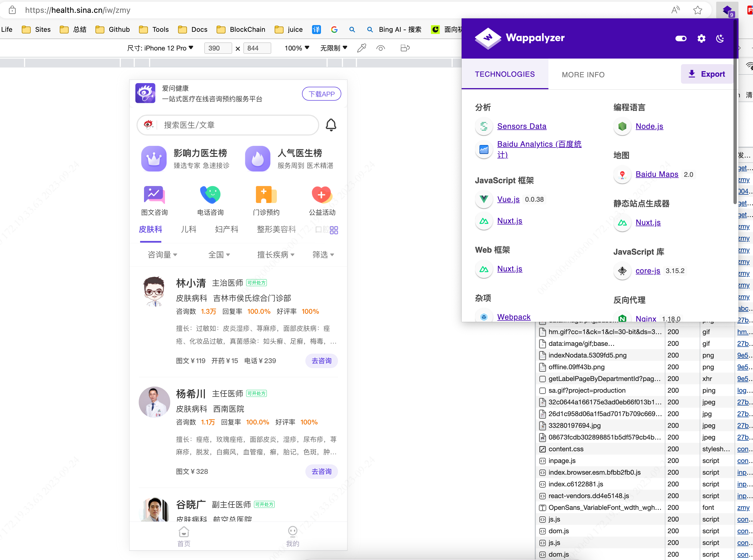
Task: Click the eye icon in device toolbar
Action: (x=381, y=48)
